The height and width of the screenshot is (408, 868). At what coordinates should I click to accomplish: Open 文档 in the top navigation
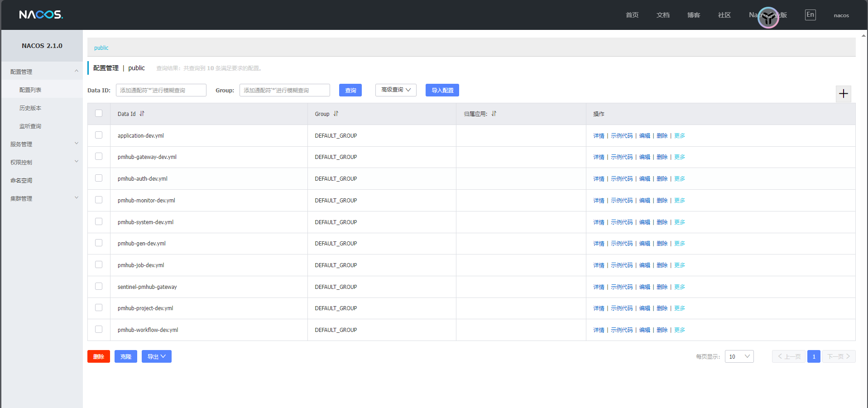[663, 15]
